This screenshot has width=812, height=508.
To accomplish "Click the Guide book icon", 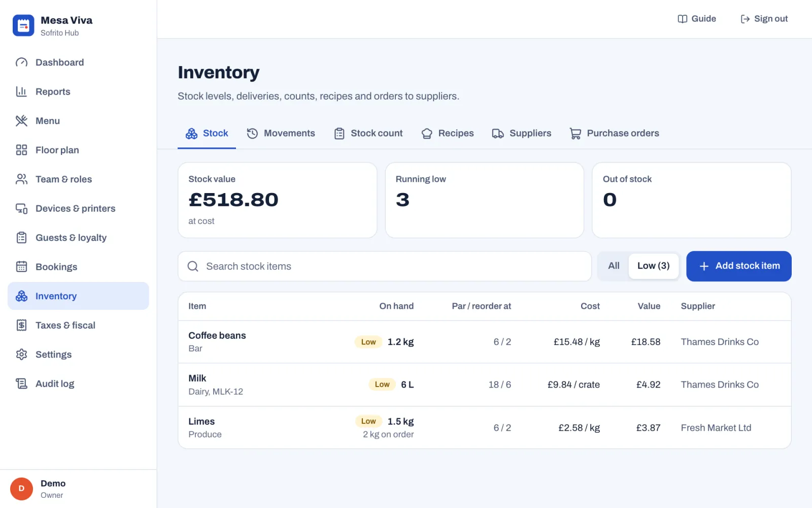I will pyautogui.click(x=683, y=19).
